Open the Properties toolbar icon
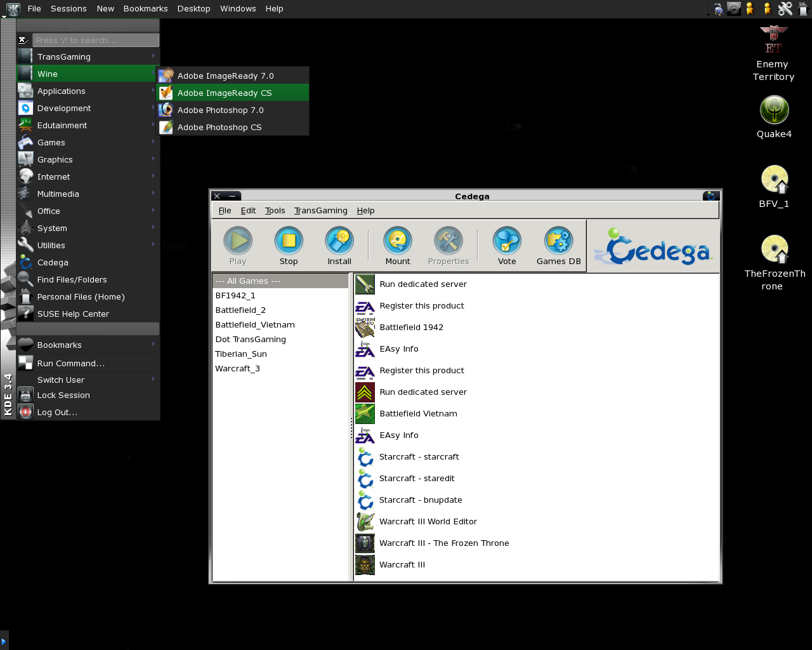 (x=449, y=246)
